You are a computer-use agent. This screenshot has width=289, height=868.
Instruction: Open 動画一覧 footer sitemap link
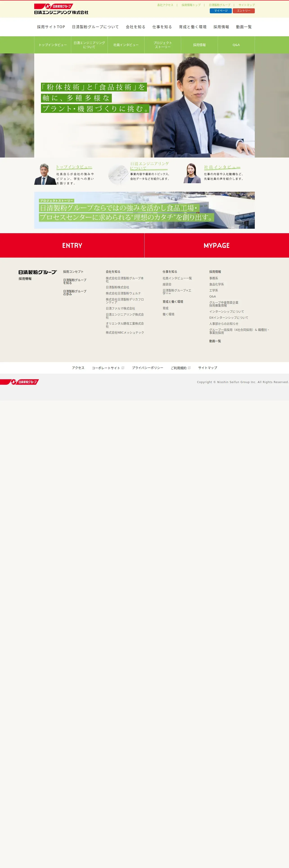click(x=215, y=341)
